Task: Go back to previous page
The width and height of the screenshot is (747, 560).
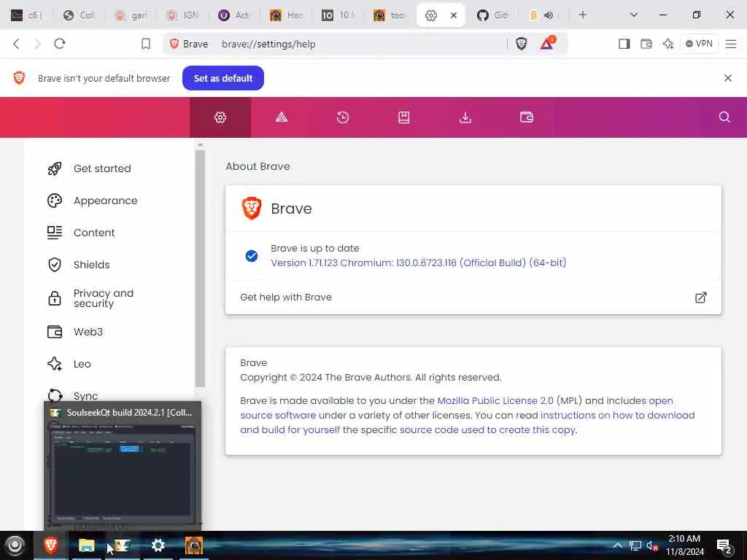Action: pos(16,44)
